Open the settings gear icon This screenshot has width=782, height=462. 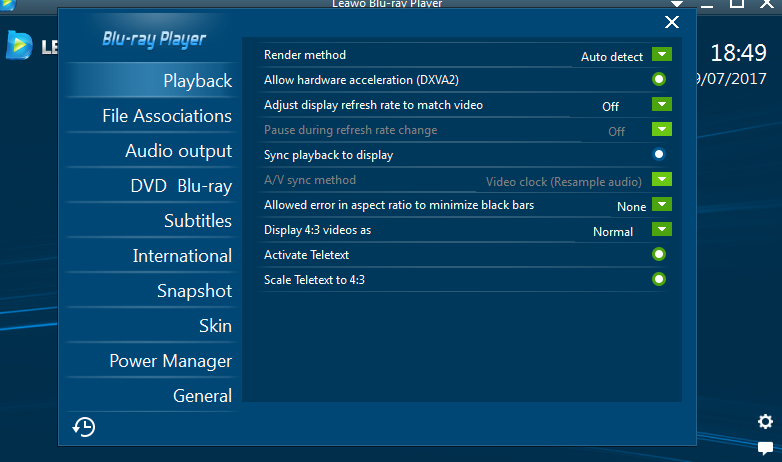(x=765, y=421)
